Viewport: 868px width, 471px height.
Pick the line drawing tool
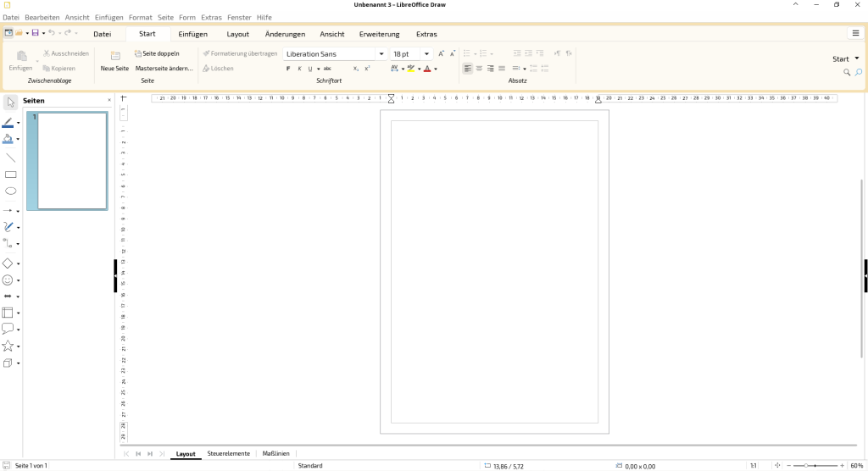click(x=10, y=158)
